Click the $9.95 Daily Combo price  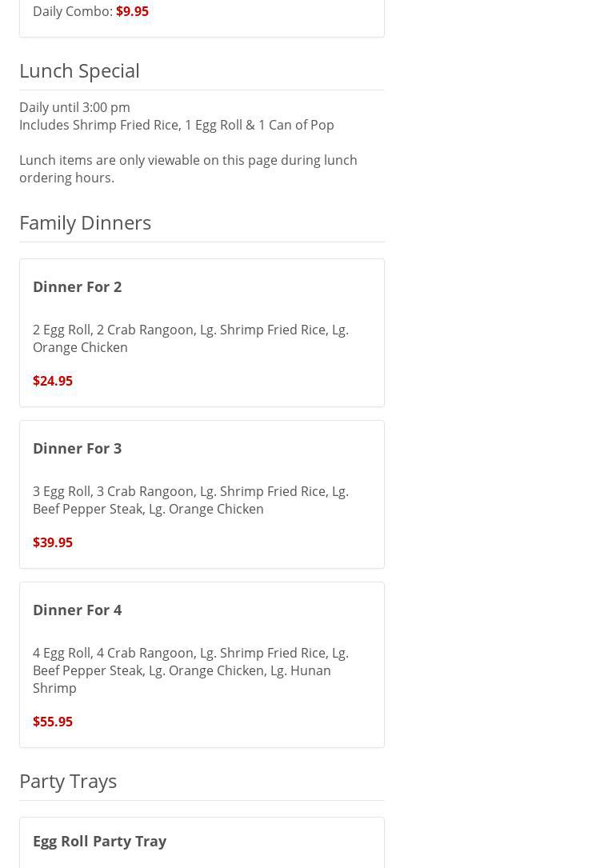pyautogui.click(x=132, y=11)
